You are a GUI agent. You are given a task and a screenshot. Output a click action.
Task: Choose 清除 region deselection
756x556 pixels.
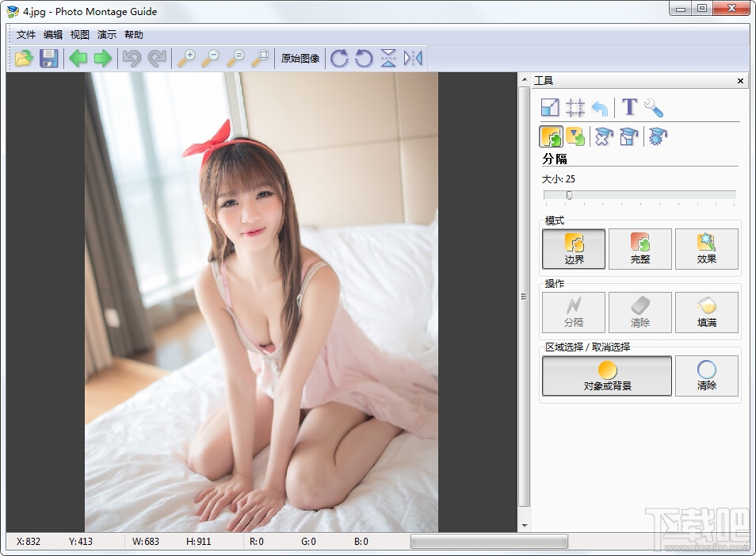[x=707, y=376]
